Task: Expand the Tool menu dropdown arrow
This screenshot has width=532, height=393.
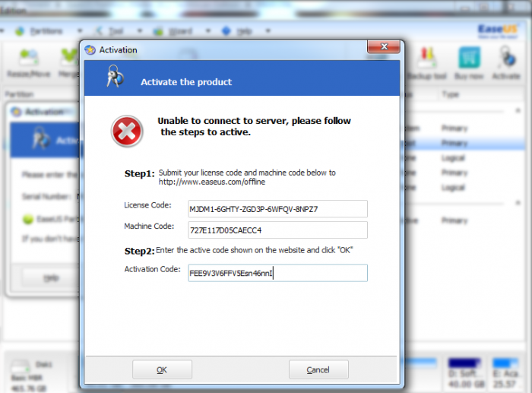Action: tap(140, 31)
